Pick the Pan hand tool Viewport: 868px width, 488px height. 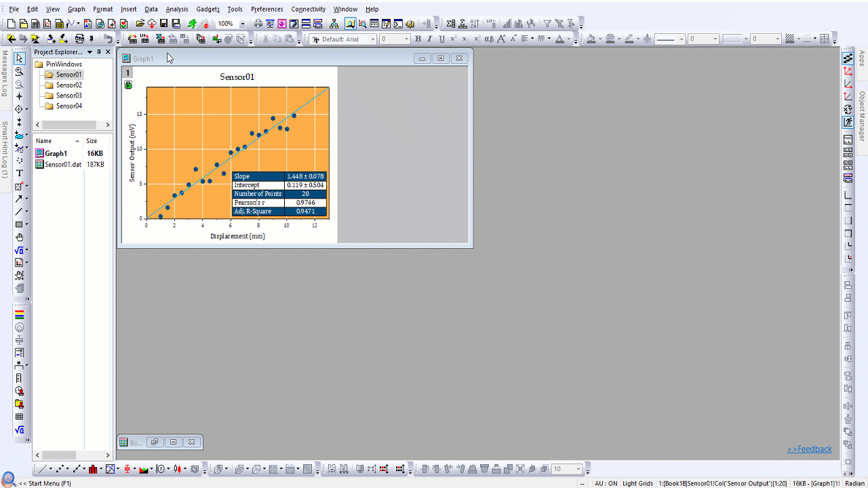(20, 237)
